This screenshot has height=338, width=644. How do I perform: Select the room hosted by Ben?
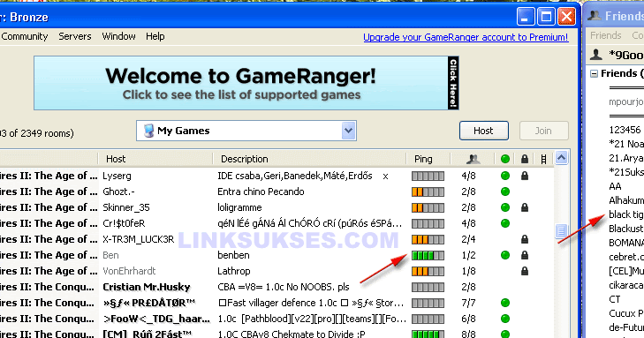click(x=277, y=255)
